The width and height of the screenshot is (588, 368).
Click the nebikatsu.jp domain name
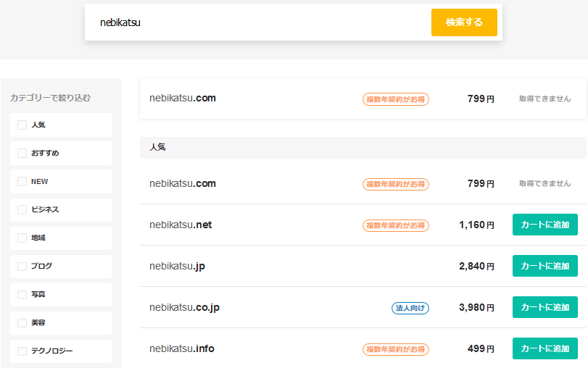coord(177,266)
